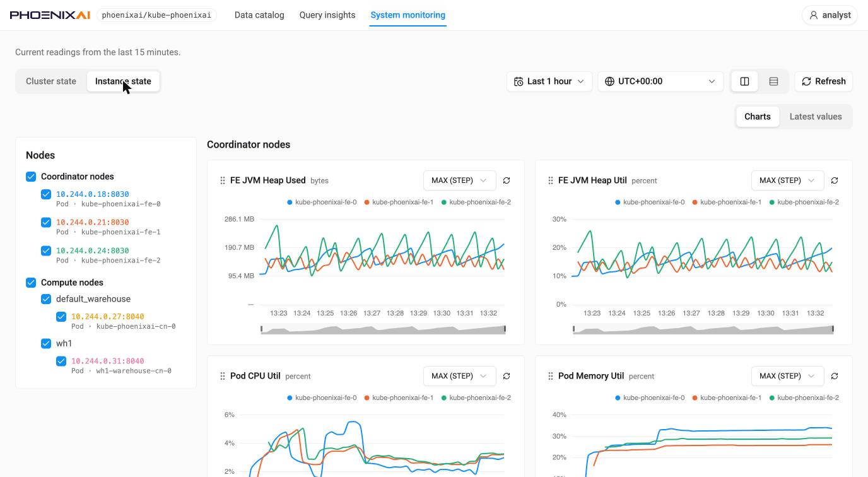Screen dimensions: 868x477
Task: Click the time range slider under Heap Util
Action: tap(703, 329)
